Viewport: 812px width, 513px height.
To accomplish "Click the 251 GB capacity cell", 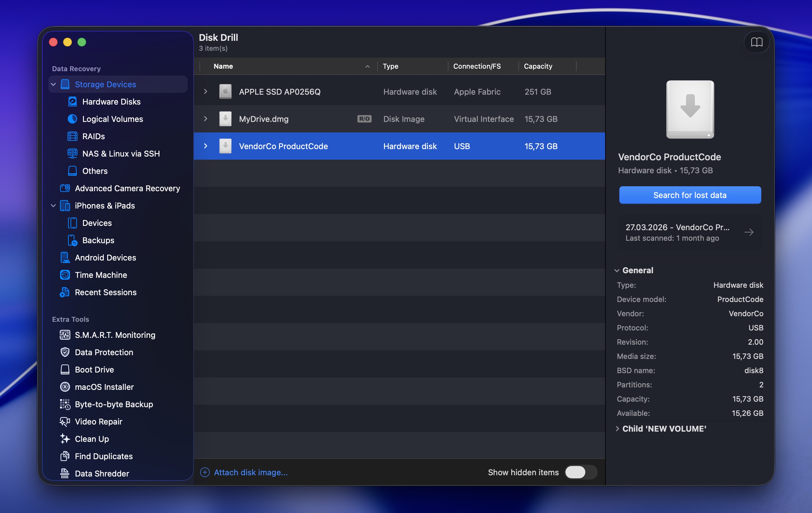I will (x=538, y=92).
